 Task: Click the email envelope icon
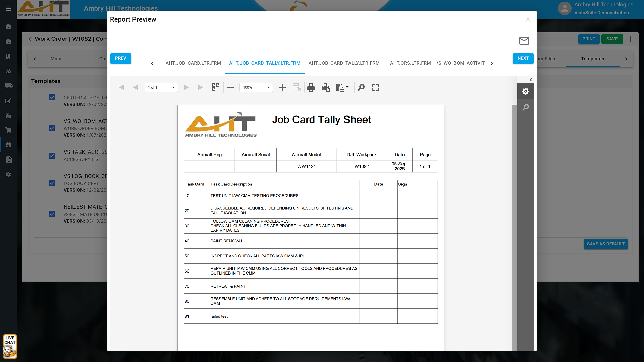(524, 41)
